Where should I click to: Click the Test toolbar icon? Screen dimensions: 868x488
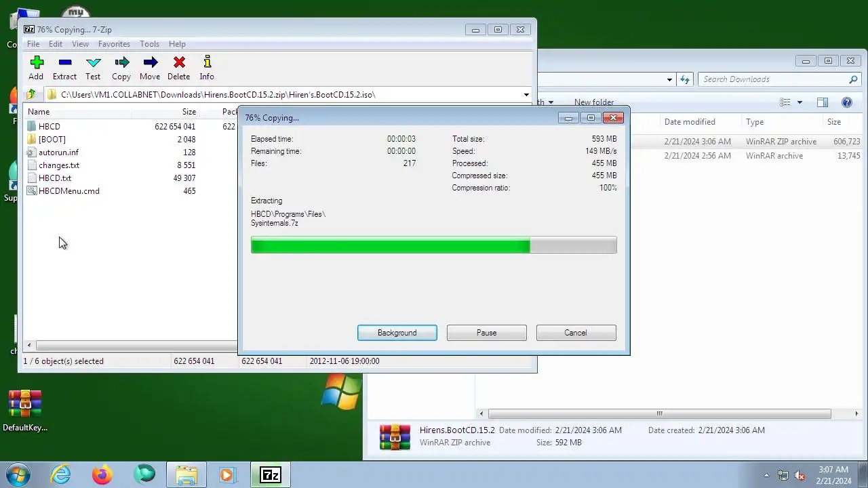(x=93, y=63)
